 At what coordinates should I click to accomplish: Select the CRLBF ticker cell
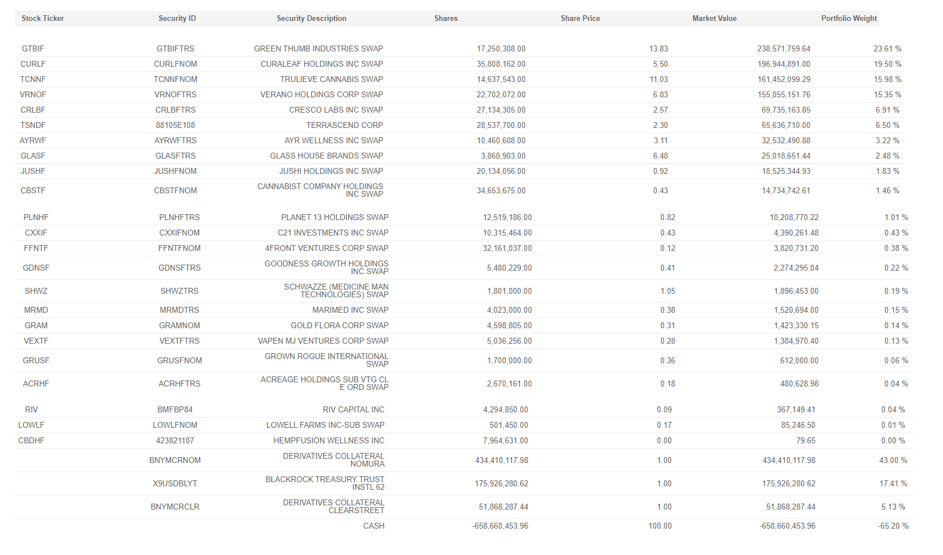click(32, 110)
